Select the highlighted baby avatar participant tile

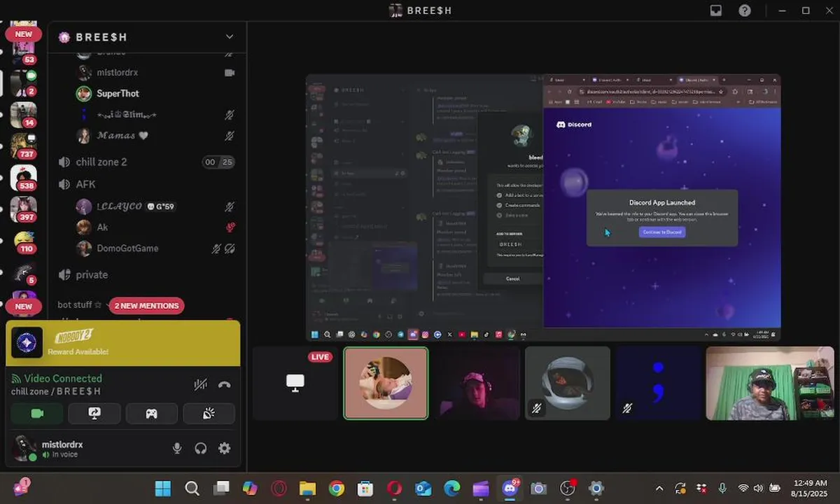[386, 383]
